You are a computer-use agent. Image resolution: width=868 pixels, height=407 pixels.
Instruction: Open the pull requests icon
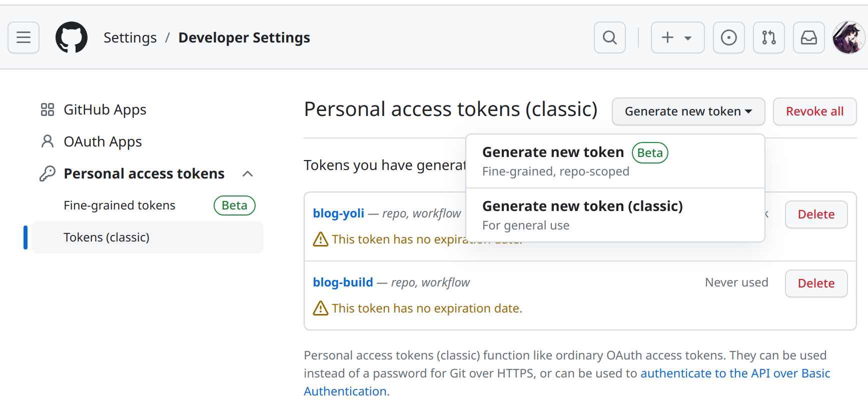768,37
